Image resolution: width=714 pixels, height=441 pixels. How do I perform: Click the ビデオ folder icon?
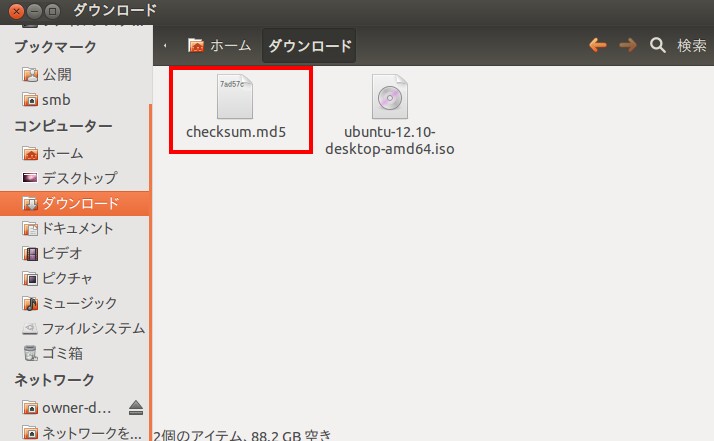pyautogui.click(x=30, y=253)
